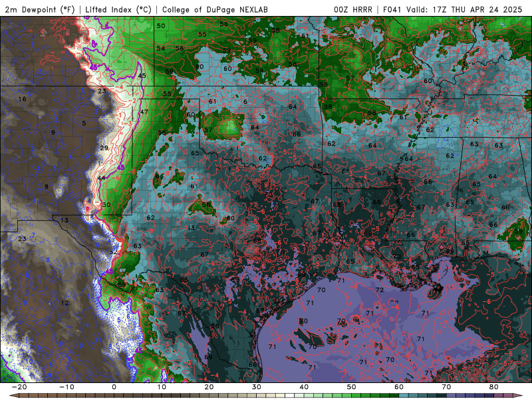532x399 pixels.
Task: Select the "College of DuPage NEXLAB" credit text
Action: 215,9
